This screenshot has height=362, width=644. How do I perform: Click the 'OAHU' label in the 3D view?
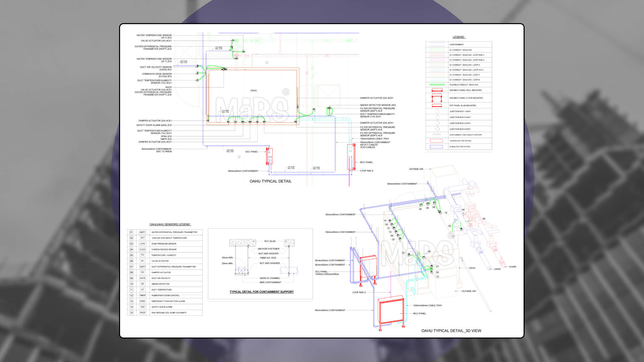tap(472, 268)
